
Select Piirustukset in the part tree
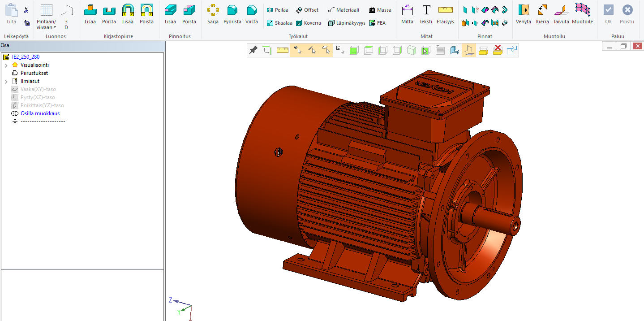click(34, 73)
